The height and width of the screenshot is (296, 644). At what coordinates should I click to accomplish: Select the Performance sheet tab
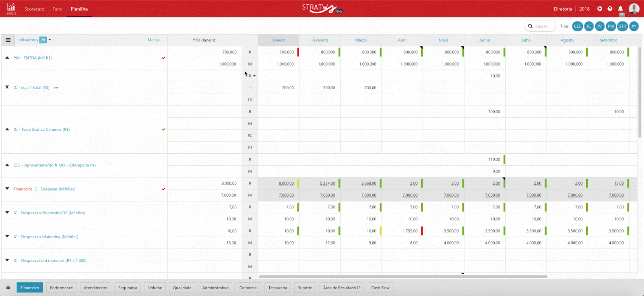61,288
